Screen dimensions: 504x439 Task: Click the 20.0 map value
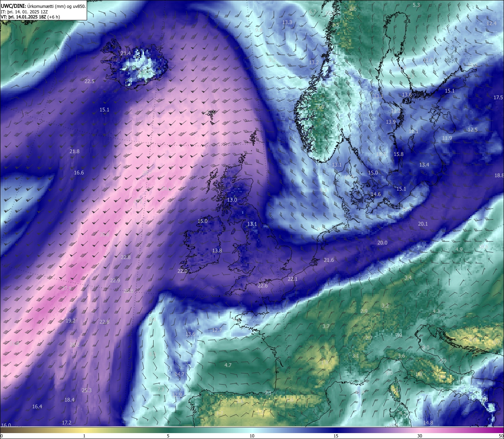(x=382, y=243)
